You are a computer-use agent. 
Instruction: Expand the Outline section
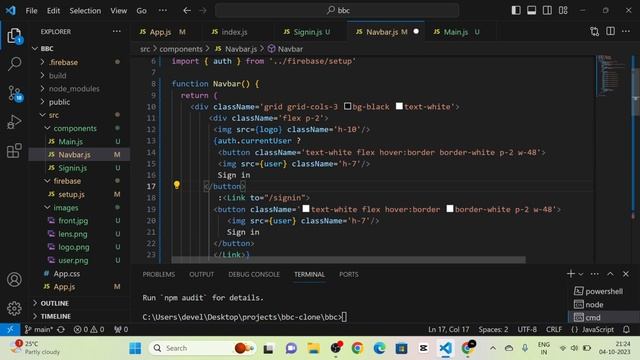coord(79,303)
